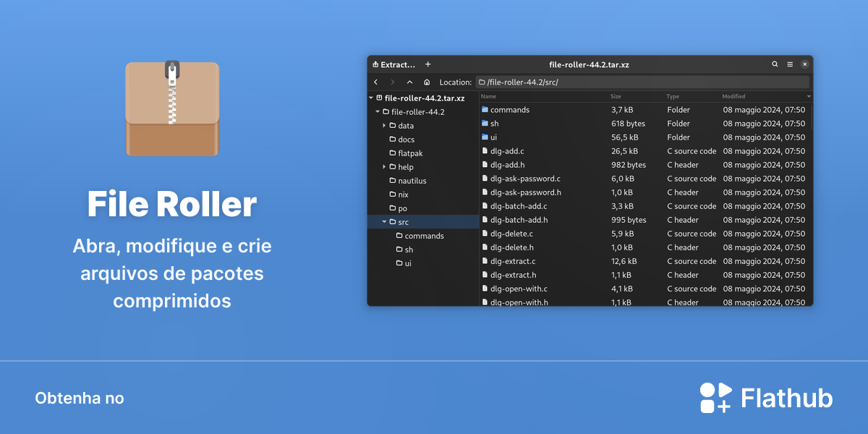Click the dlg-delete.h file icon
Image resolution: width=868 pixels, height=434 pixels.
coord(485,247)
